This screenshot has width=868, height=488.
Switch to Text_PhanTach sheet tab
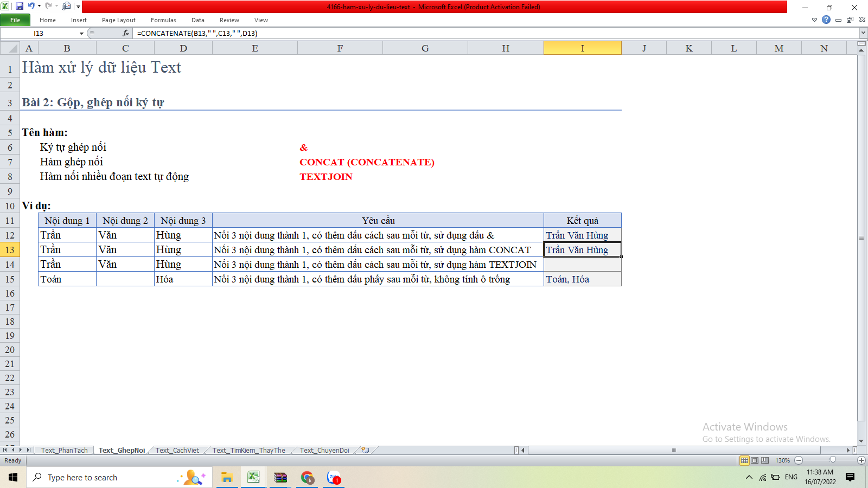[x=64, y=450]
